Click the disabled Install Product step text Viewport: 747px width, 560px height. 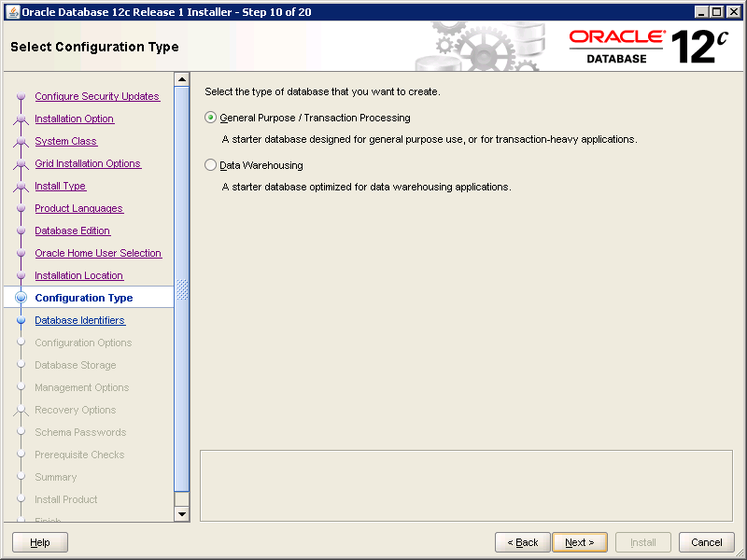pyautogui.click(x=66, y=499)
